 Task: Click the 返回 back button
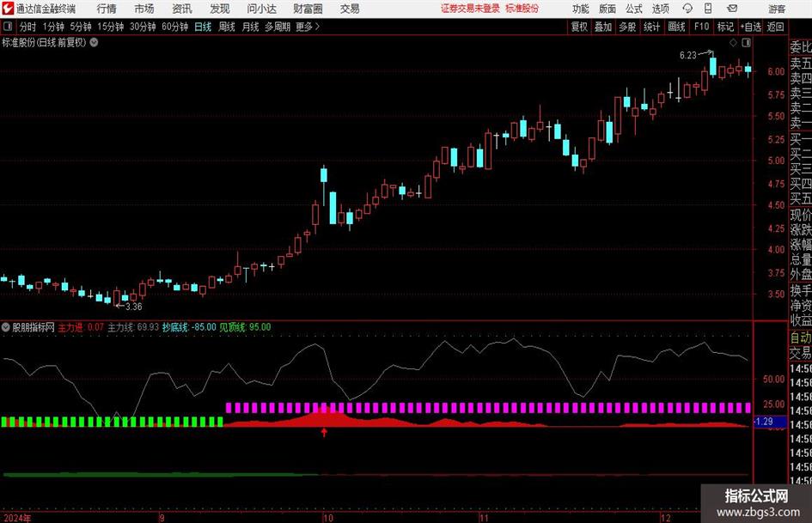tap(775, 27)
